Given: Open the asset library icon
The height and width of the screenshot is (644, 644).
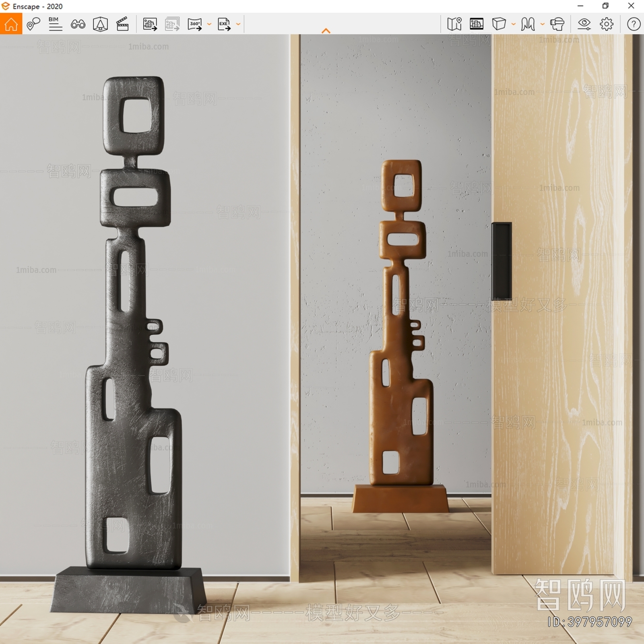Looking at the screenshot, I should (477, 24).
